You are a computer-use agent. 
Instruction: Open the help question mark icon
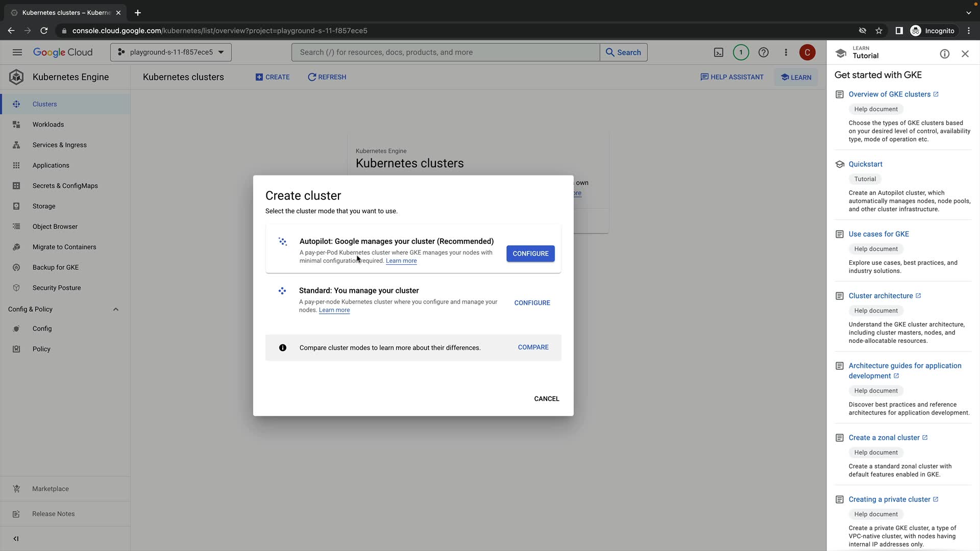[763, 53]
